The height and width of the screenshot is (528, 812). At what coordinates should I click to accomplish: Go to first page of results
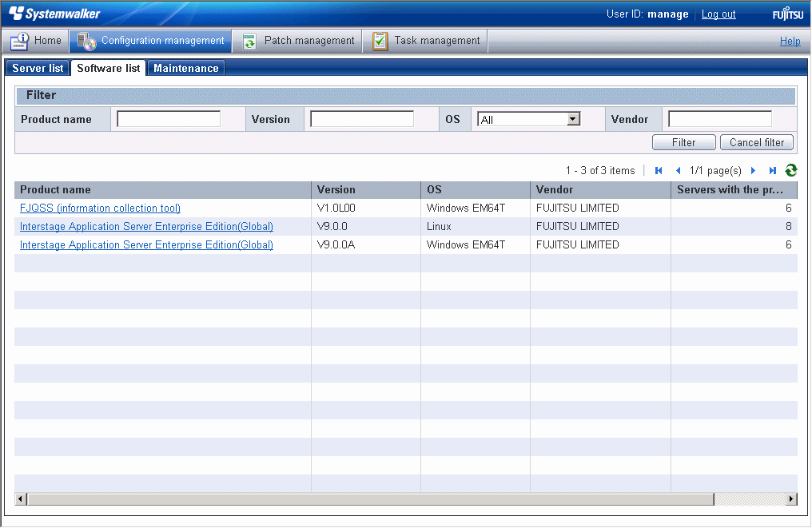tap(659, 170)
